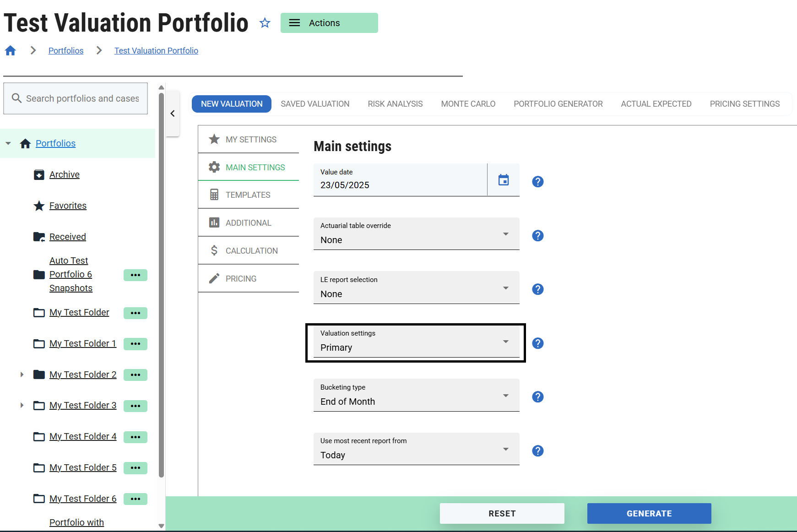Open the Actions menu
This screenshot has height=532, width=797.
(329, 23)
